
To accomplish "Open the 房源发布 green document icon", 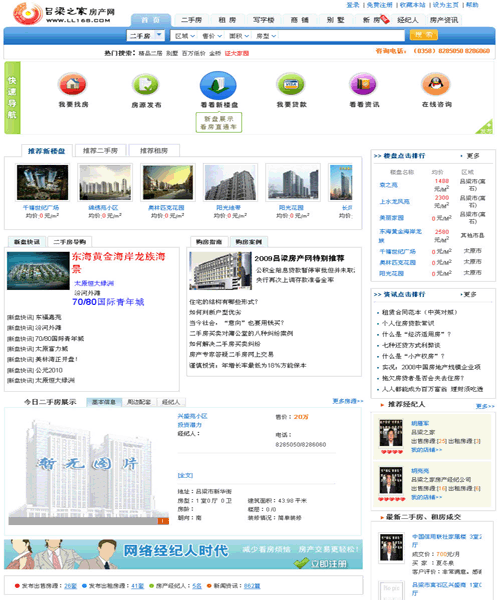I will tap(145, 84).
